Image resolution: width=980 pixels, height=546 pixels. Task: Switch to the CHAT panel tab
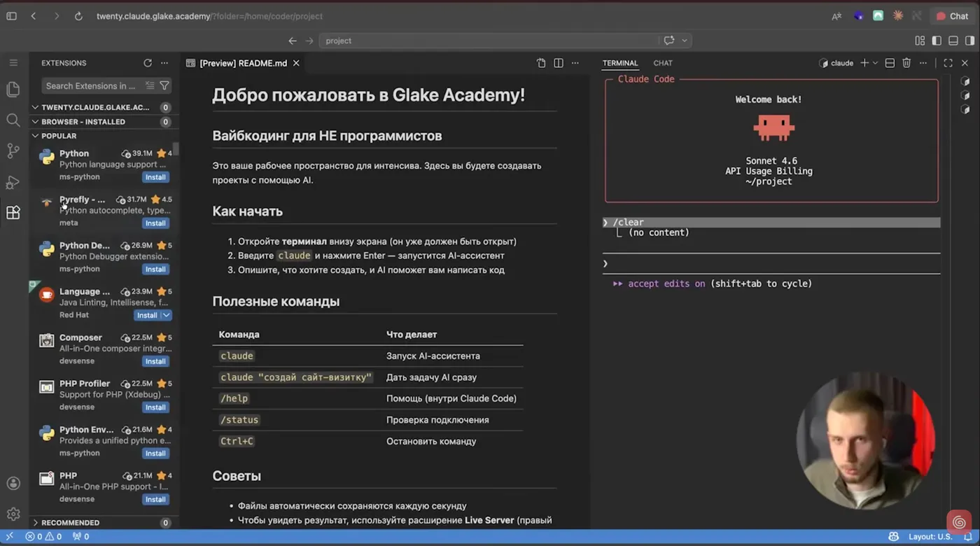click(x=663, y=63)
